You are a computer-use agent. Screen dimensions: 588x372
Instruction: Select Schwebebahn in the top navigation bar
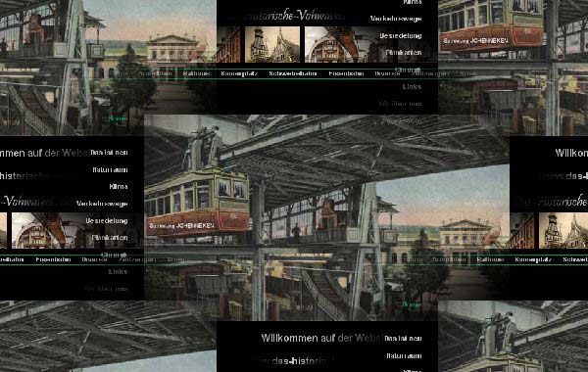pyautogui.click(x=293, y=73)
